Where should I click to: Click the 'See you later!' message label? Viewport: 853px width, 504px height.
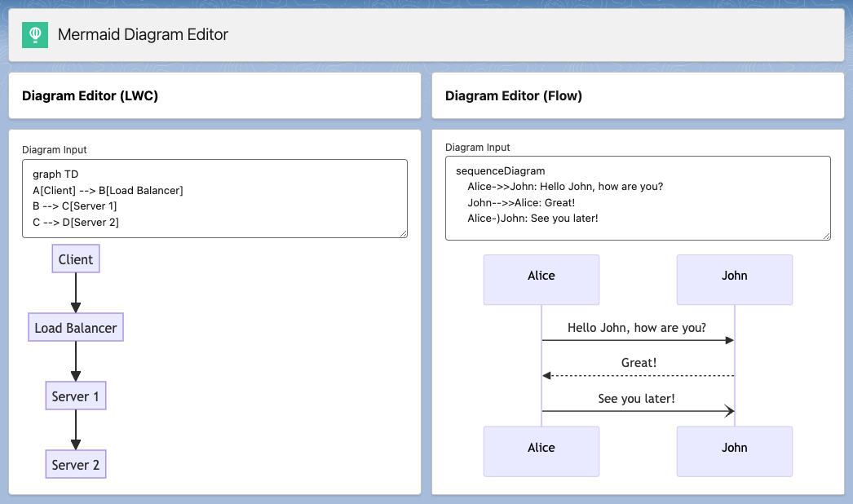tap(637, 399)
